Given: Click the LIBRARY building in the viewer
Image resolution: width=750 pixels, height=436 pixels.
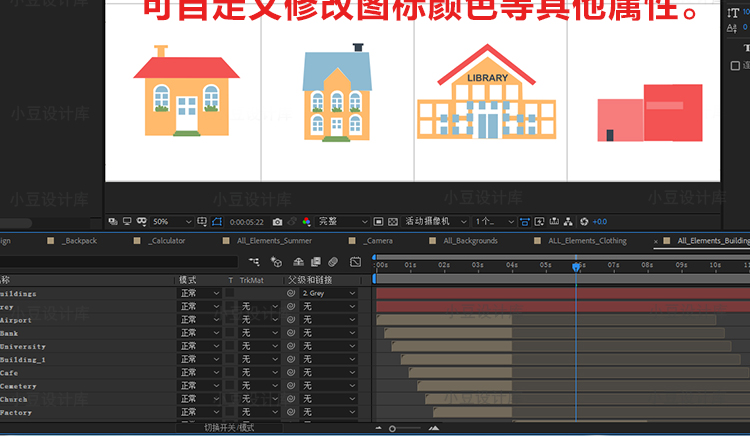Looking at the screenshot, I should (486, 92).
